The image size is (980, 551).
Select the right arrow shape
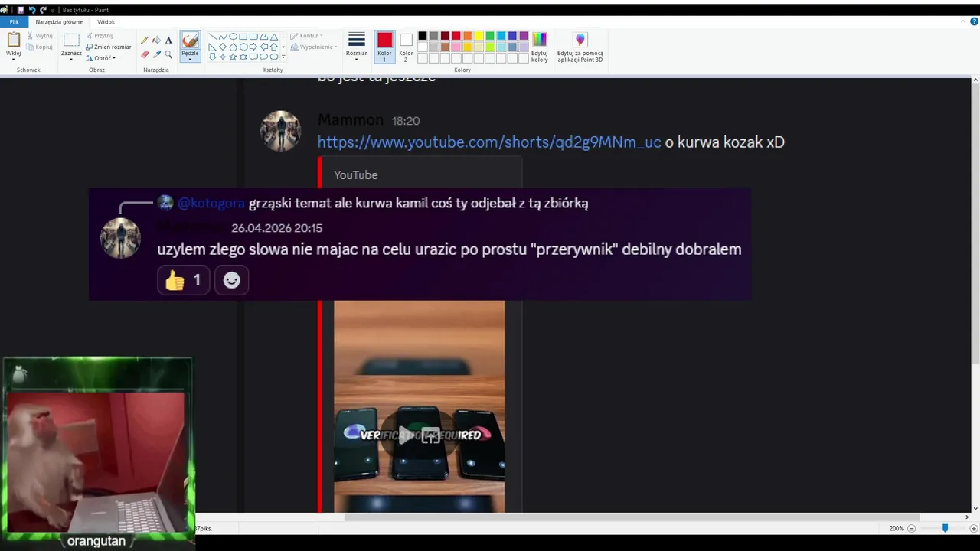point(253,47)
